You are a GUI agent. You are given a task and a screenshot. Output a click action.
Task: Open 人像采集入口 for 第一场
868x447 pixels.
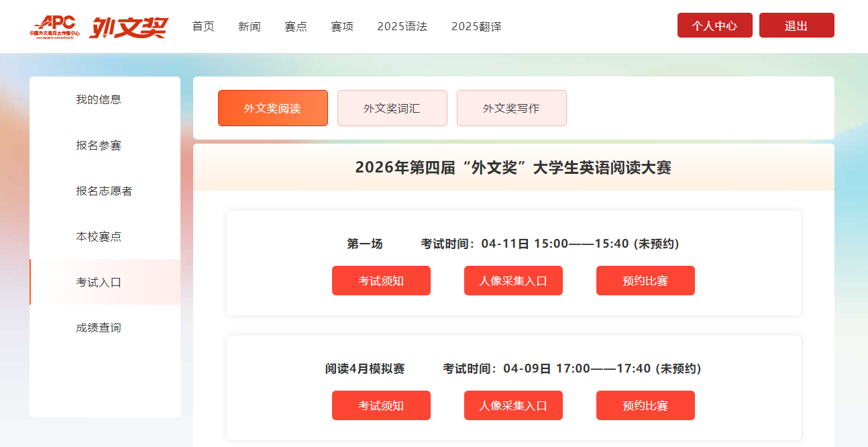513,281
